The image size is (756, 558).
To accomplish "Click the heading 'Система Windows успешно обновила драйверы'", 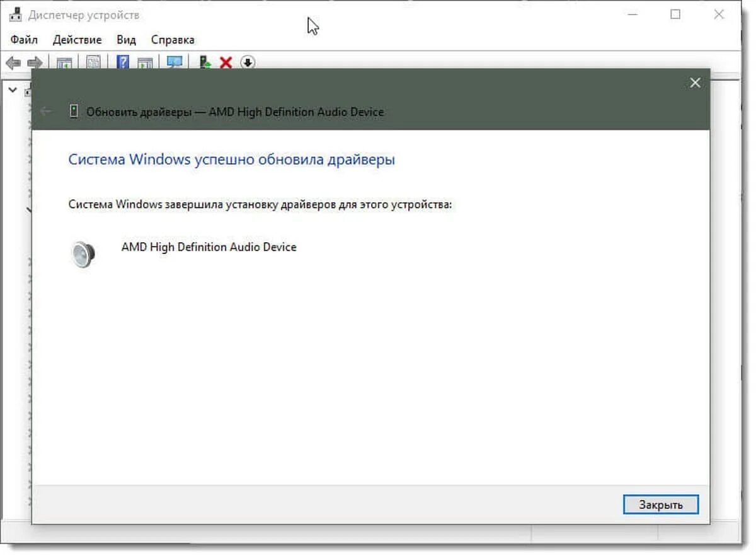I will (231, 160).
